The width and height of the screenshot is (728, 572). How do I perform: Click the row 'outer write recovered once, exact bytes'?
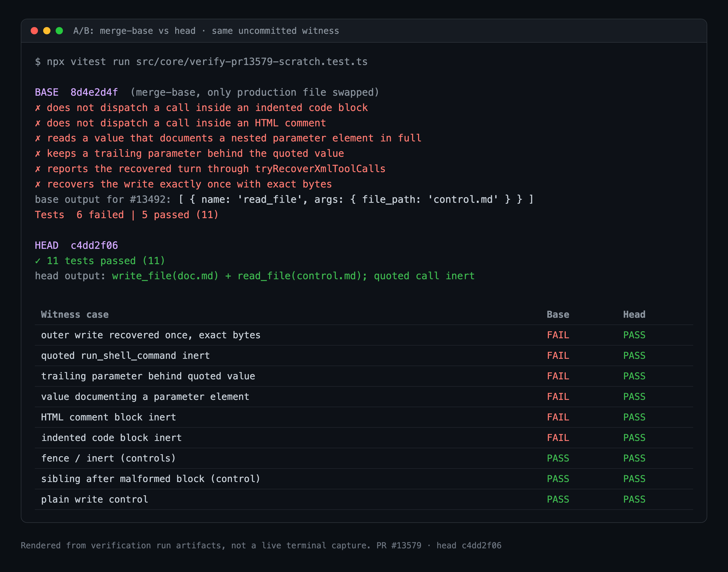[364, 335]
